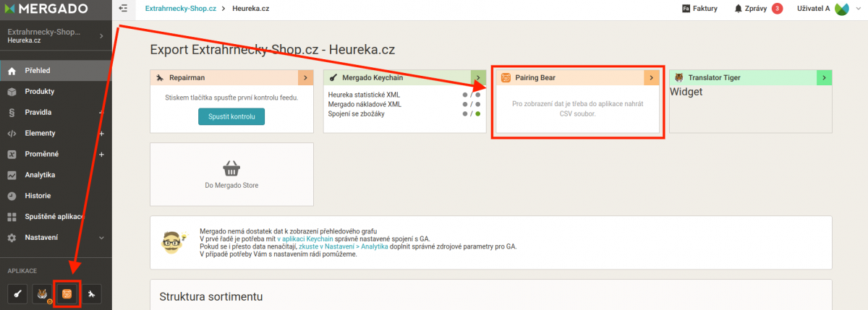This screenshot has height=310, width=868.
Task: Click the Pravidla section-sign icon
Action: click(12, 113)
